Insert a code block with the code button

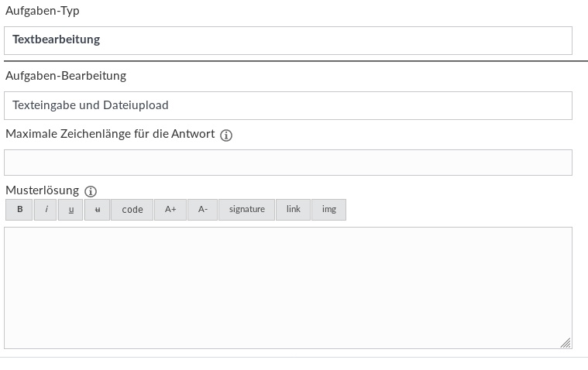tap(132, 210)
